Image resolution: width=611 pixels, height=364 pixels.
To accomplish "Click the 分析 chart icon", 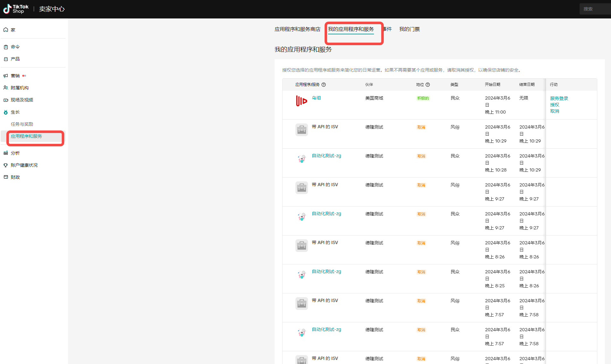I will pos(6,153).
